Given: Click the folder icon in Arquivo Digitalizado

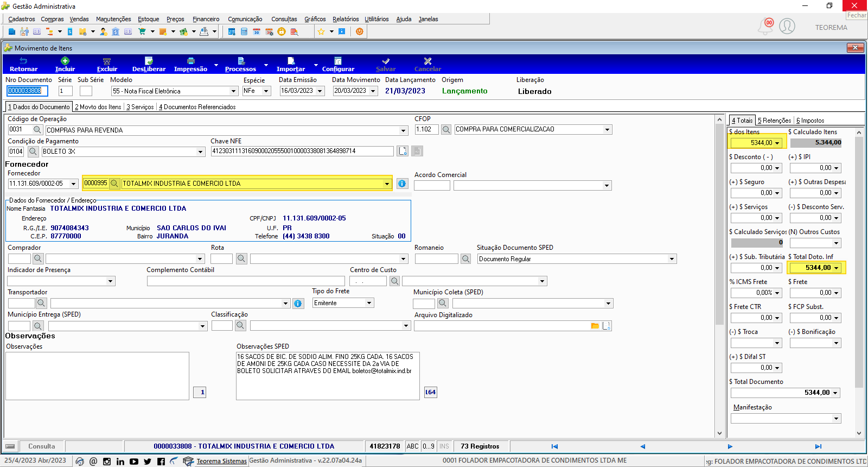Looking at the screenshot, I should coord(595,326).
